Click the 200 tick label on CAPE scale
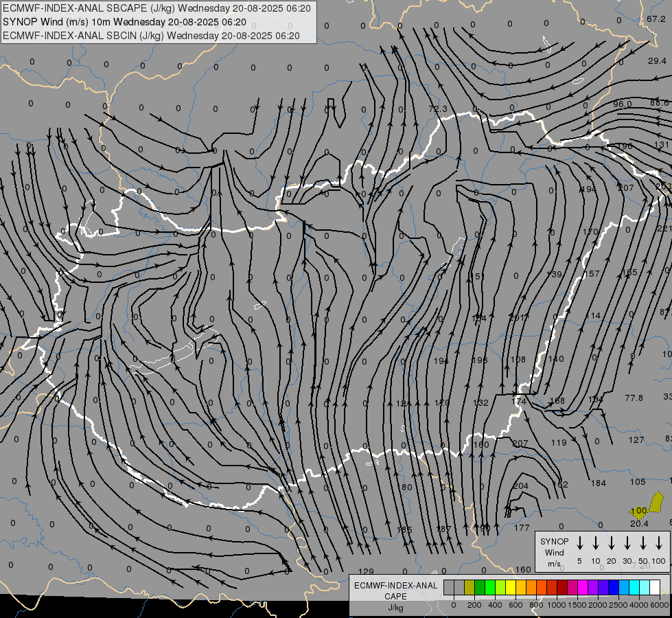This screenshot has width=672, height=618. click(x=474, y=605)
